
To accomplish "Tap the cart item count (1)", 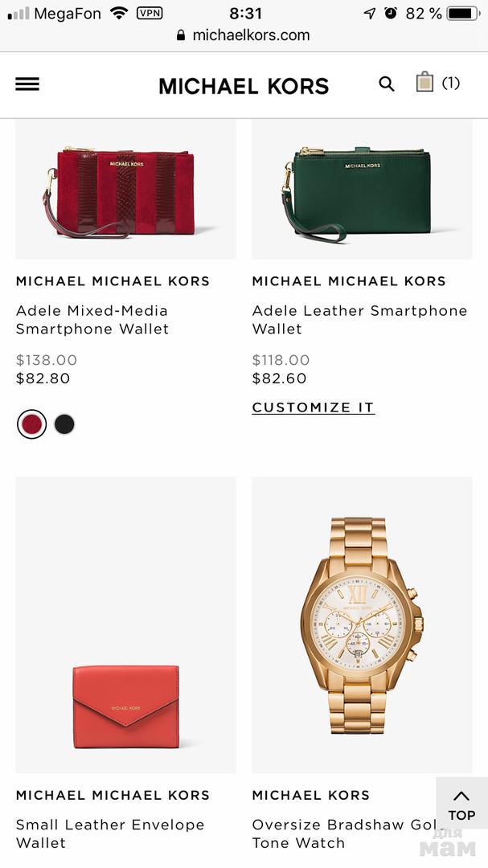I will tap(451, 83).
